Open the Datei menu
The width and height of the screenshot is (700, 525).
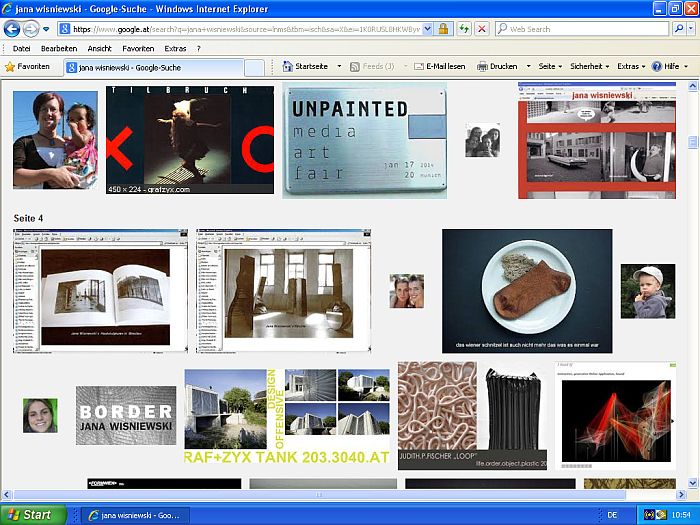pos(21,49)
